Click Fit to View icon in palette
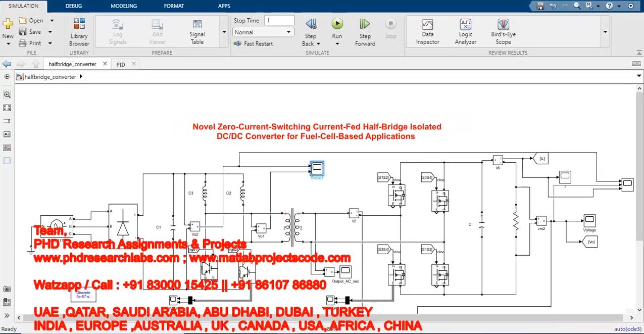This screenshot has width=644, height=334. 7,108
